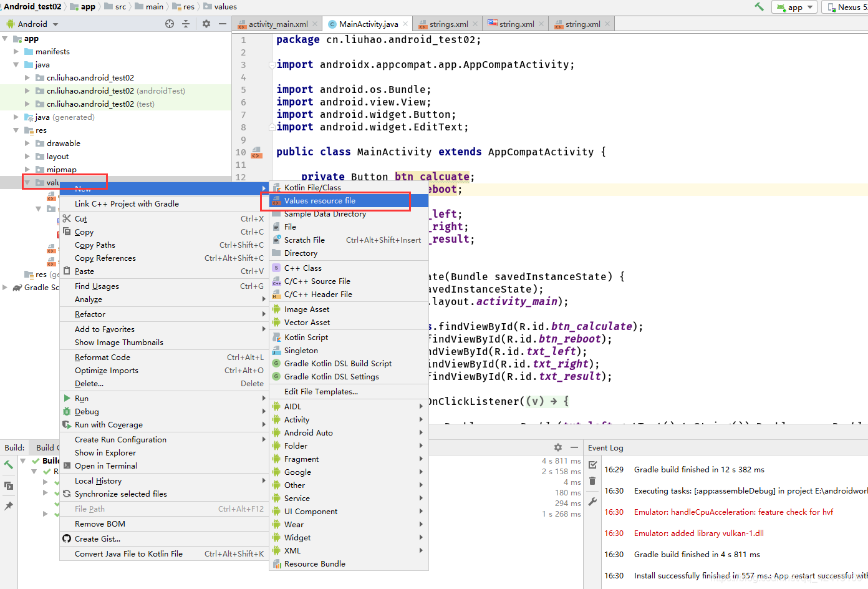The height and width of the screenshot is (589, 868).
Task: Choose Resource Bundle menu item
Action: tap(349, 563)
